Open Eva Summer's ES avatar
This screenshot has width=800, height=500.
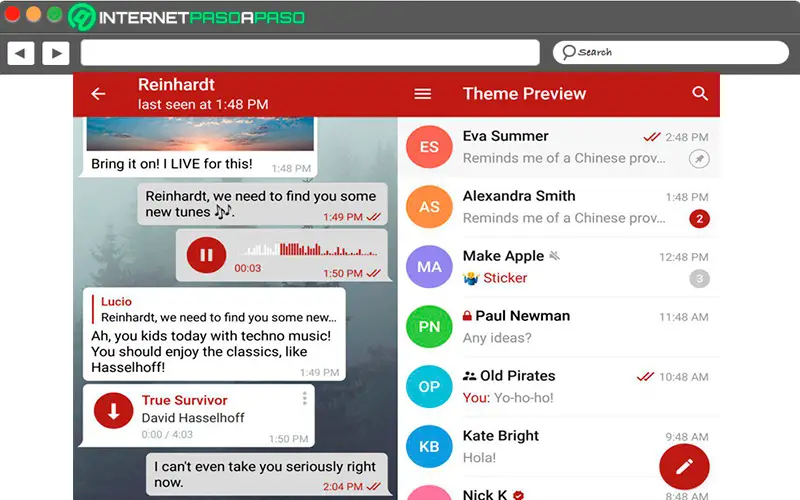pos(429,147)
